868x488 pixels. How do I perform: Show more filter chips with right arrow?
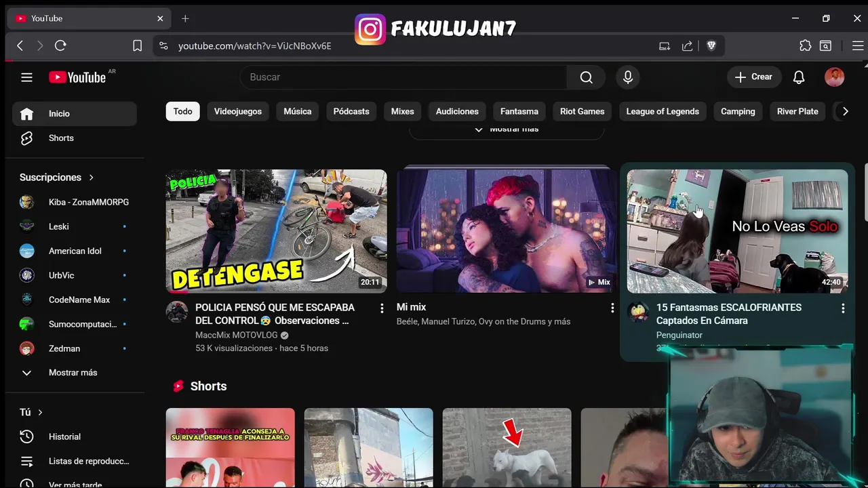(845, 111)
